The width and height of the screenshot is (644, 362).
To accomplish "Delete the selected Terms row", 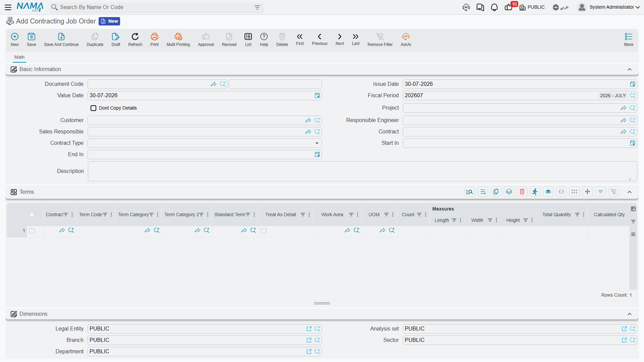I will point(522,192).
